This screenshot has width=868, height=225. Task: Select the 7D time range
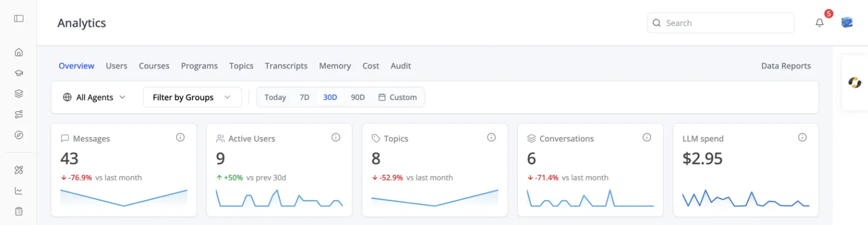click(x=304, y=97)
